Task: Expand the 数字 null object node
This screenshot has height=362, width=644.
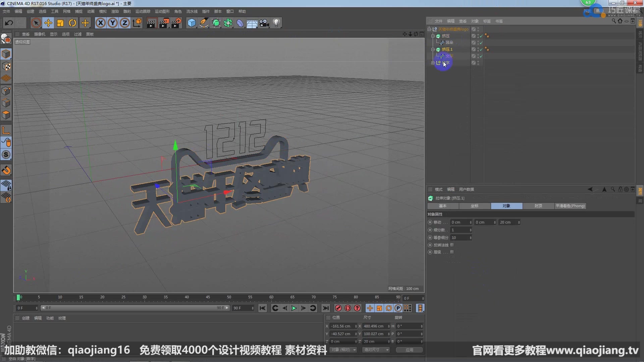Action: point(433,63)
